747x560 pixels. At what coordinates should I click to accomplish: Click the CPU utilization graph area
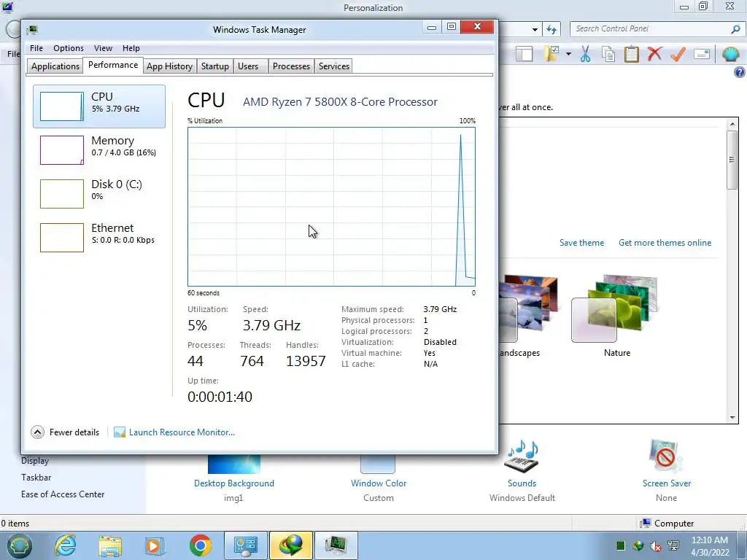(332, 206)
